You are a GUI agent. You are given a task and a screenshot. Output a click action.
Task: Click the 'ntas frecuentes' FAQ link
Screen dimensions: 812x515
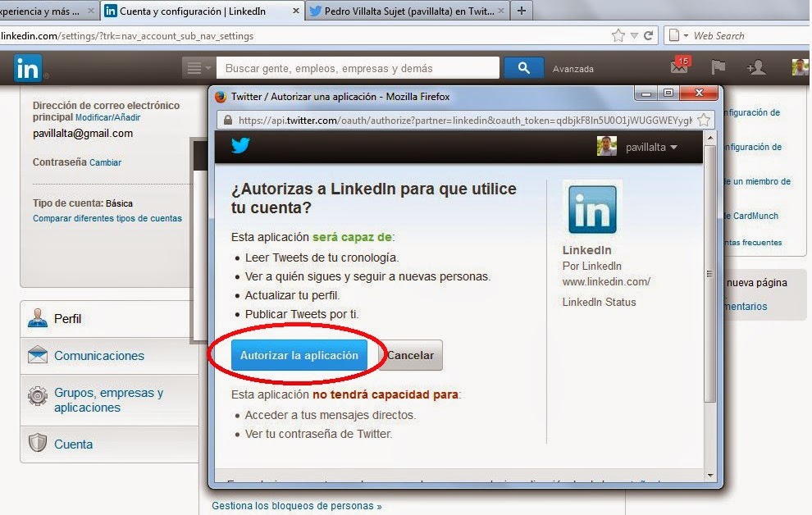(x=753, y=242)
